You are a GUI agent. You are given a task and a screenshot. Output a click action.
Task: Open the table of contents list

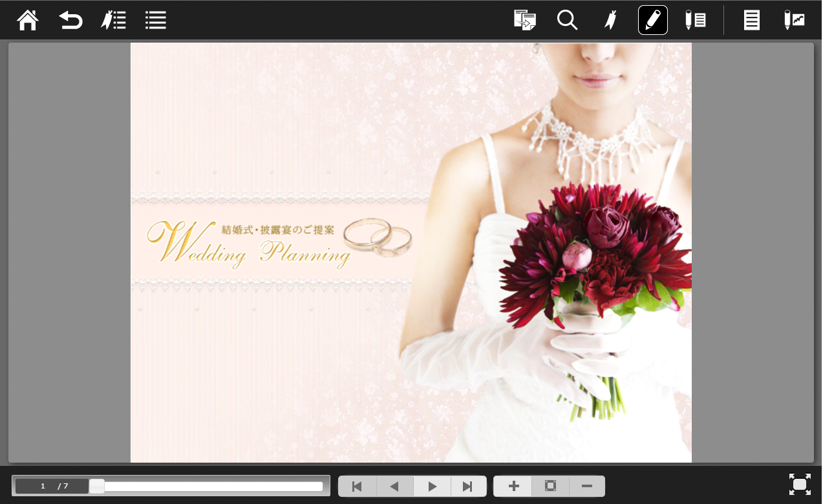click(156, 20)
